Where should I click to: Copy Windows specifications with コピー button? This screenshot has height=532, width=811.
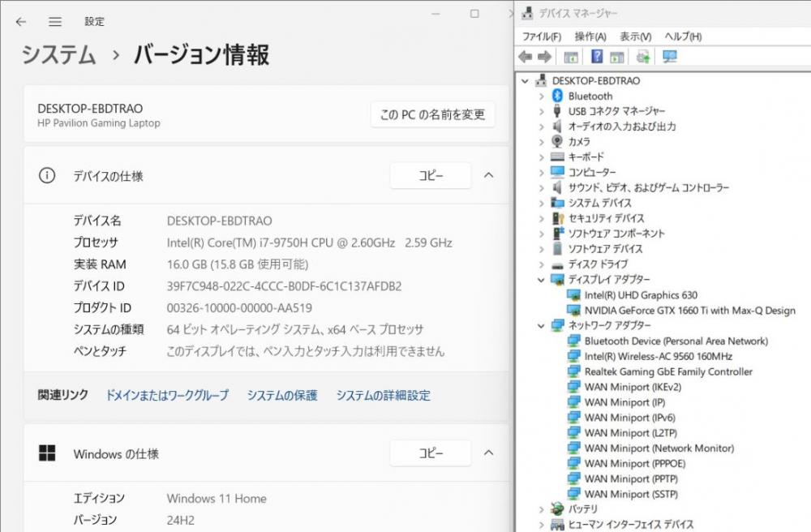click(431, 453)
